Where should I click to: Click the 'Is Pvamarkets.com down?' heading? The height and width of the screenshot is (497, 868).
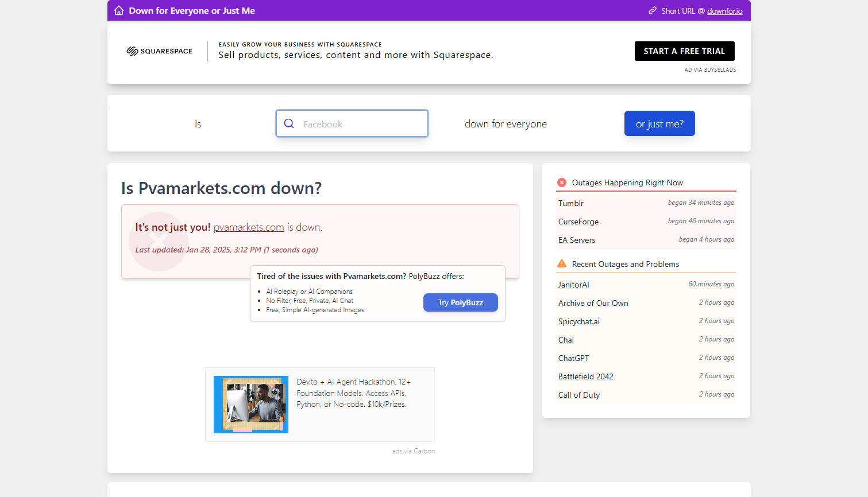pos(221,188)
